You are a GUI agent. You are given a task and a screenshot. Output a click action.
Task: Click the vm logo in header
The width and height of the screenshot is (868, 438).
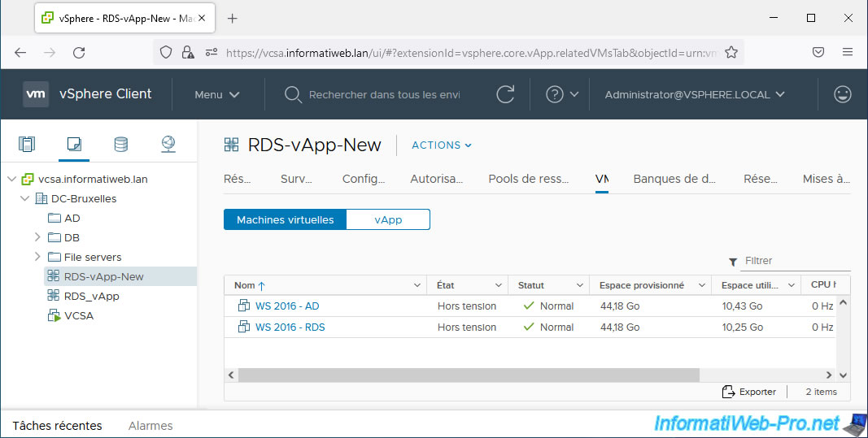[36, 94]
